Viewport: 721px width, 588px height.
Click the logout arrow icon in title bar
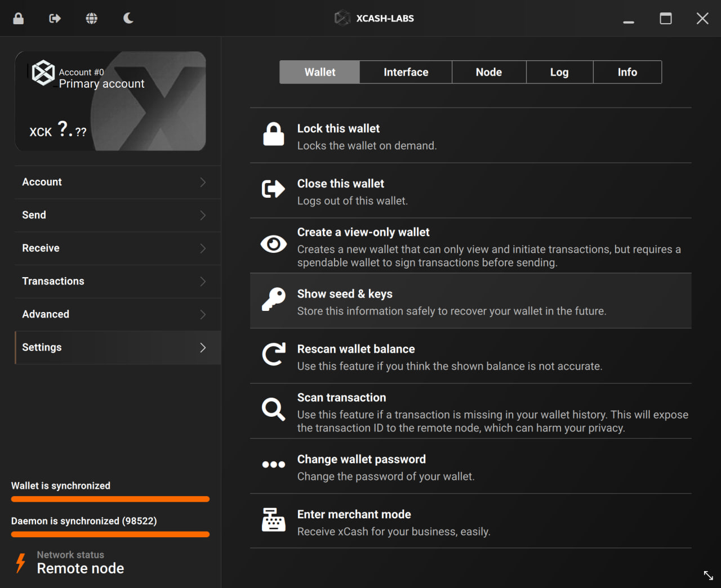click(55, 19)
